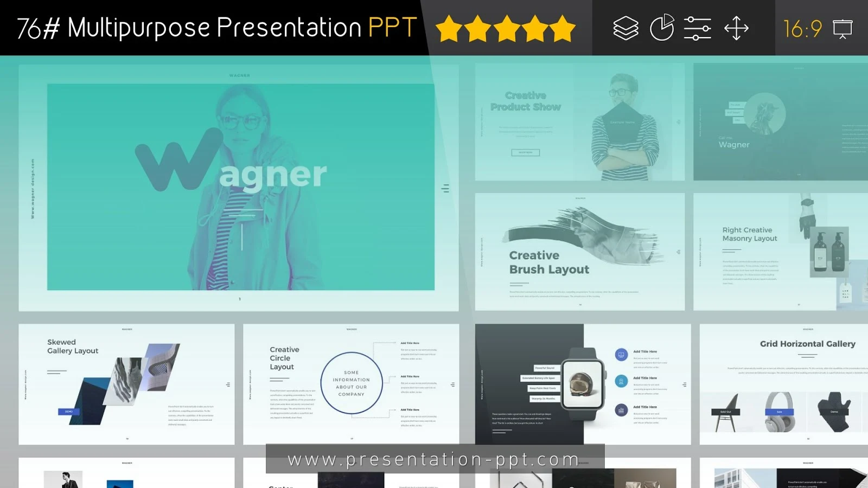Click the 'Creative Brush Layout' heading text

tap(549, 262)
